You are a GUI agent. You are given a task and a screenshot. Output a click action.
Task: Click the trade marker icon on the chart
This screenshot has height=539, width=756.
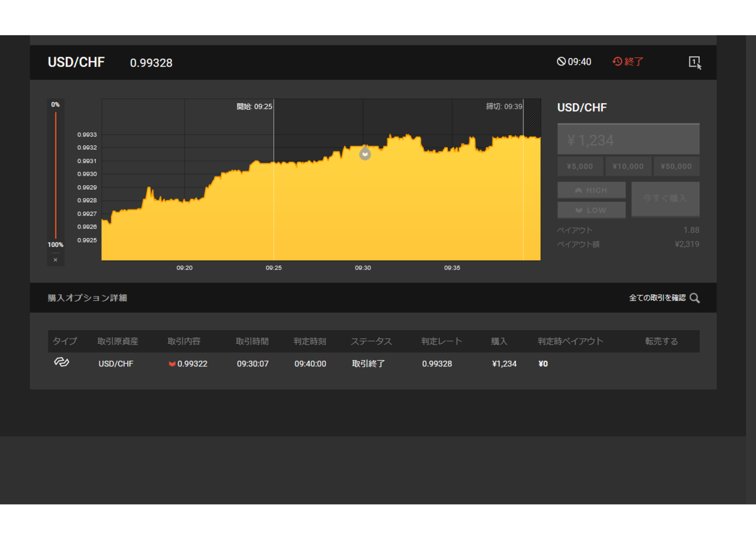coord(365,153)
